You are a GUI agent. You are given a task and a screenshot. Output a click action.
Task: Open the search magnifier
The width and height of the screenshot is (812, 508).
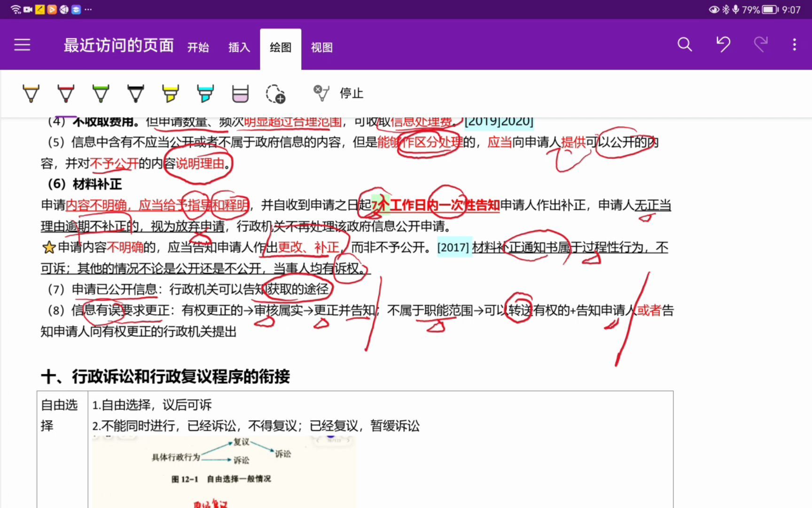click(x=685, y=45)
